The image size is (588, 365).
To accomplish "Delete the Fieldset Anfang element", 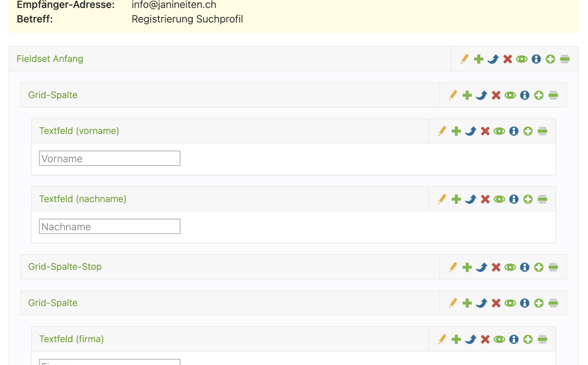I will click(508, 59).
